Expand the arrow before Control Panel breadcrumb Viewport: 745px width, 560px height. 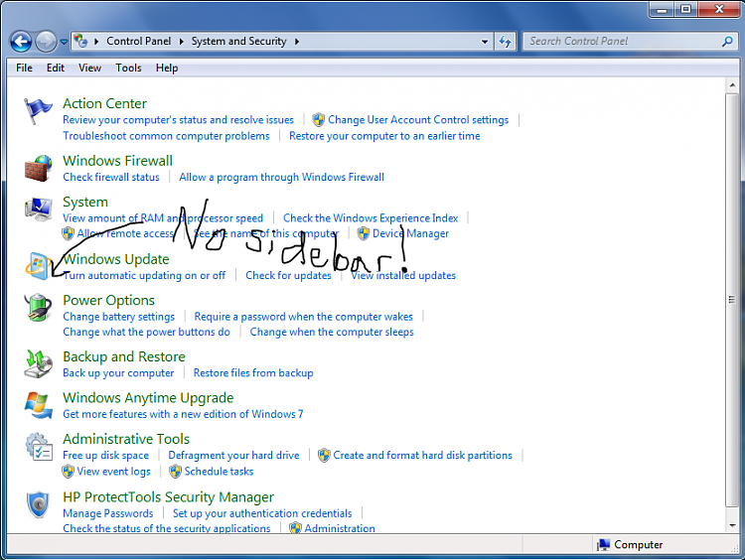(x=96, y=42)
